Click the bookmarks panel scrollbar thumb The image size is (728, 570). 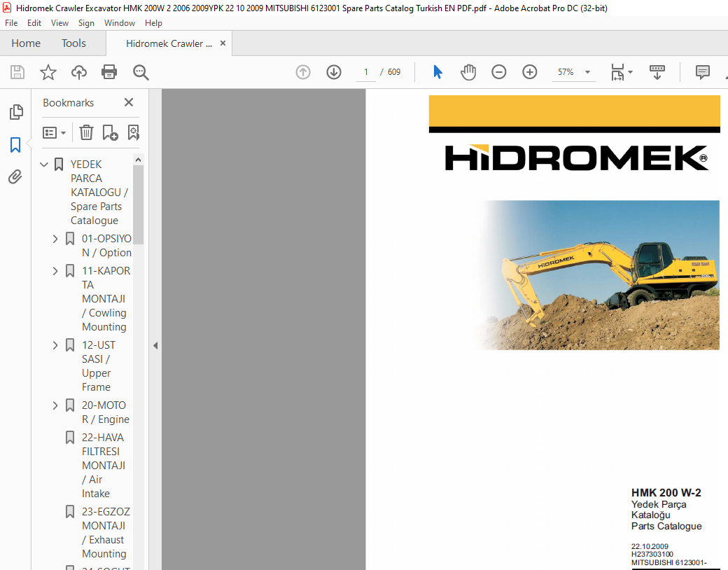pos(138,204)
